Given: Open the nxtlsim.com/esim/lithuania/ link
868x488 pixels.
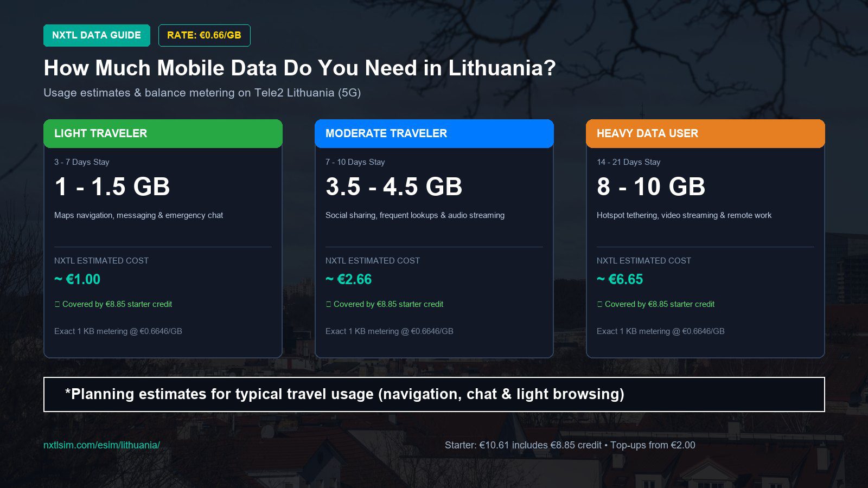Looking at the screenshot, I should pos(101,445).
